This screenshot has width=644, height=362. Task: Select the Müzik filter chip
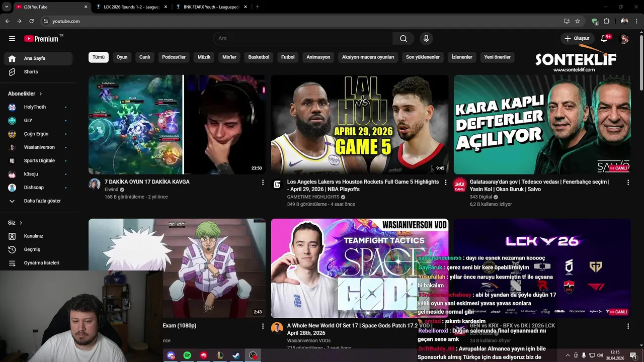pos(204,57)
